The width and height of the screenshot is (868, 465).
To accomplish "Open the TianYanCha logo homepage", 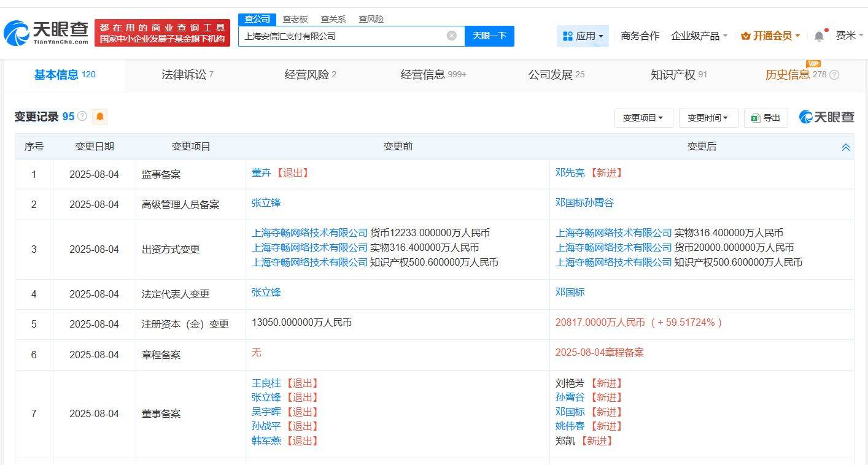I will [x=45, y=33].
